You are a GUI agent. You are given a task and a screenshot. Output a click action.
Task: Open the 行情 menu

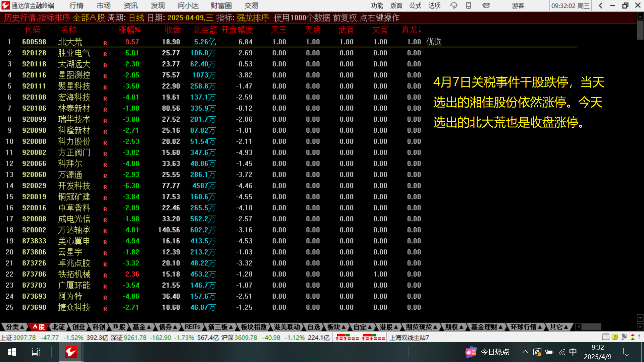pos(76,5)
